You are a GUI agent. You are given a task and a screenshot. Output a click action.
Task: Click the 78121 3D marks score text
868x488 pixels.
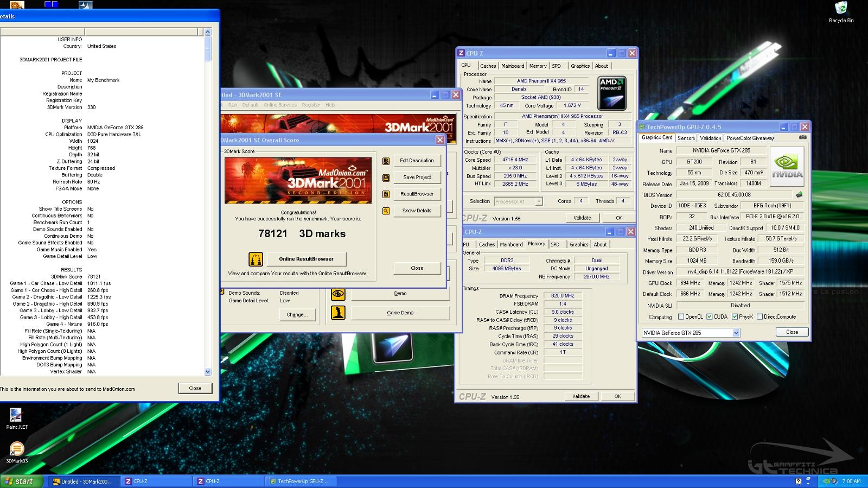click(302, 234)
